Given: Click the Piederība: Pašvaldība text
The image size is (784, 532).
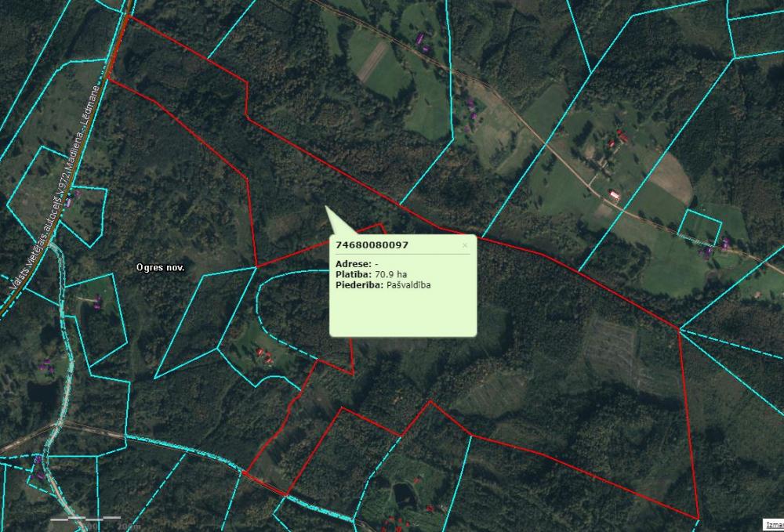Looking at the screenshot, I should [383, 285].
